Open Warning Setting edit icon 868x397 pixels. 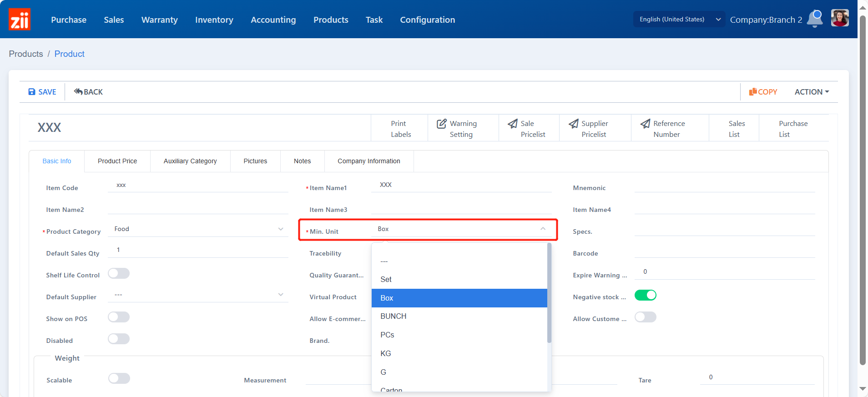pyautogui.click(x=441, y=124)
